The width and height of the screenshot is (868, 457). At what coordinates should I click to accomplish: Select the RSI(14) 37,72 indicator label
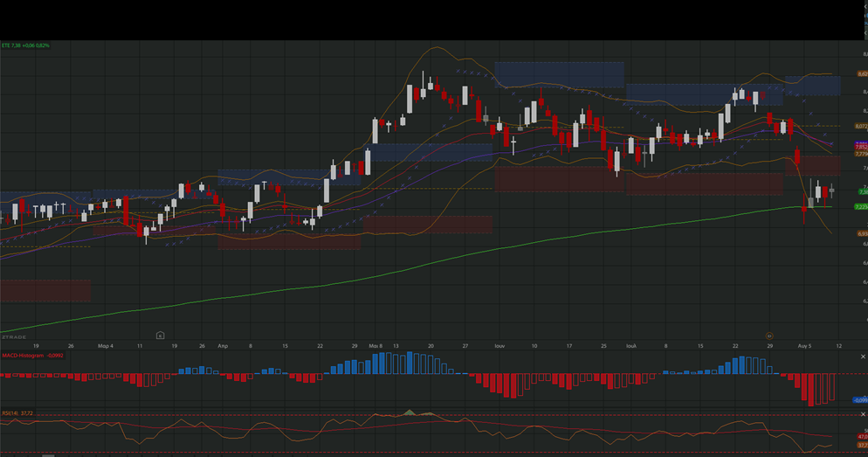pos(17,413)
